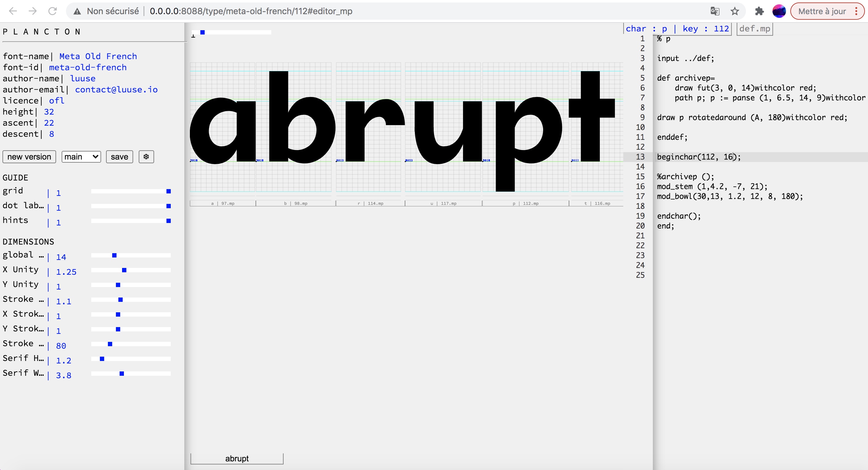Open the Mettre à jour three-dot menu
The height and width of the screenshot is (470, 868).
coord(856,11)
